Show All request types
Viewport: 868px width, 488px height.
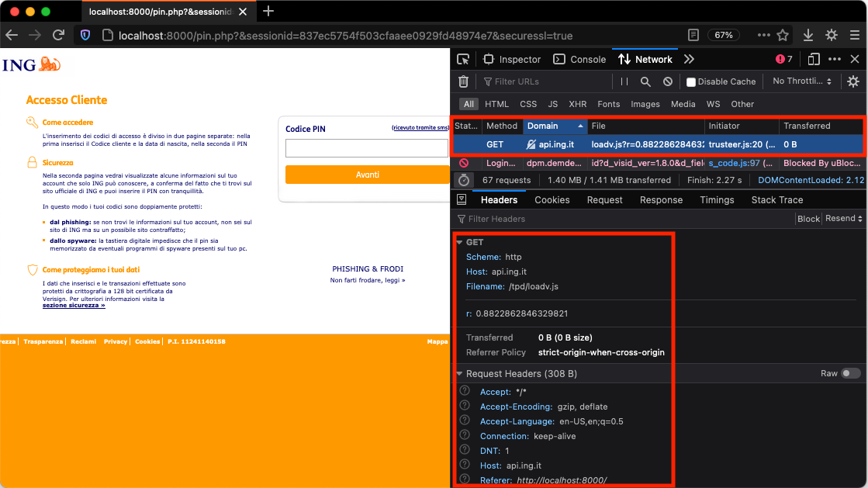pyautogui.click(x=469, y=104)
